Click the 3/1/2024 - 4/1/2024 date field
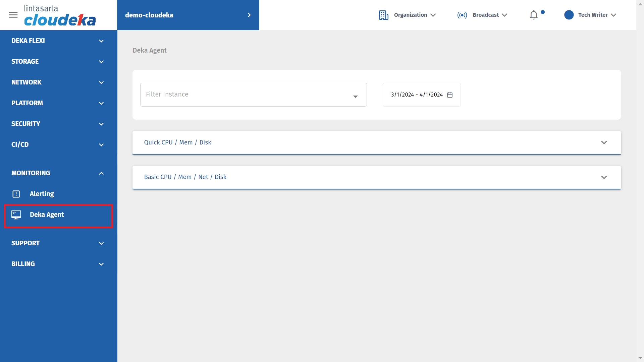This screenshot has width=644, height=362. 416,95
